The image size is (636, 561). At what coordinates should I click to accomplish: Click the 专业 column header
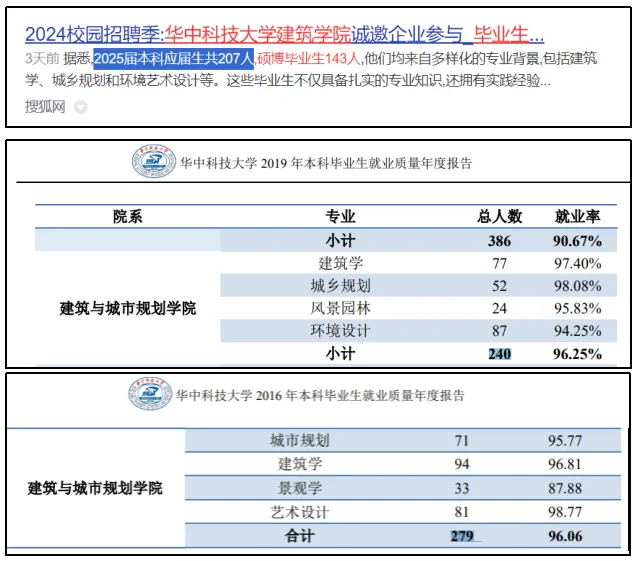click(x=340, y=217)
